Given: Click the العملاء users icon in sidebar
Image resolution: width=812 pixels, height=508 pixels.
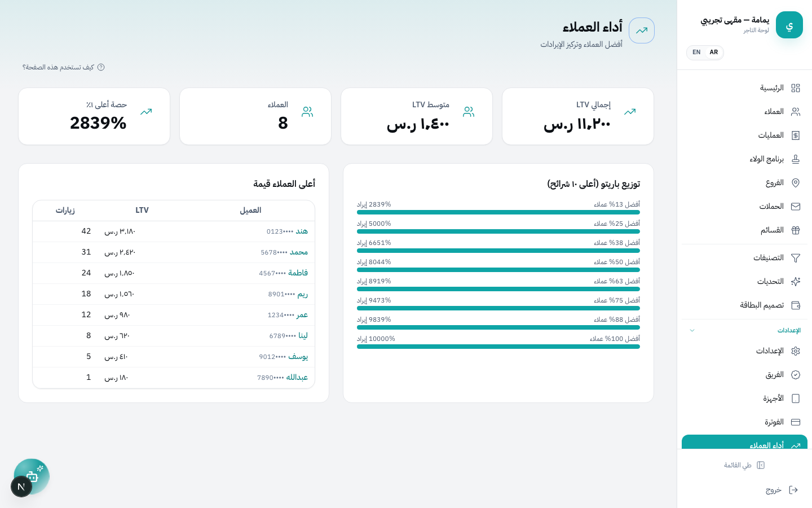Looking at the screenshot, I should [796, 112].
